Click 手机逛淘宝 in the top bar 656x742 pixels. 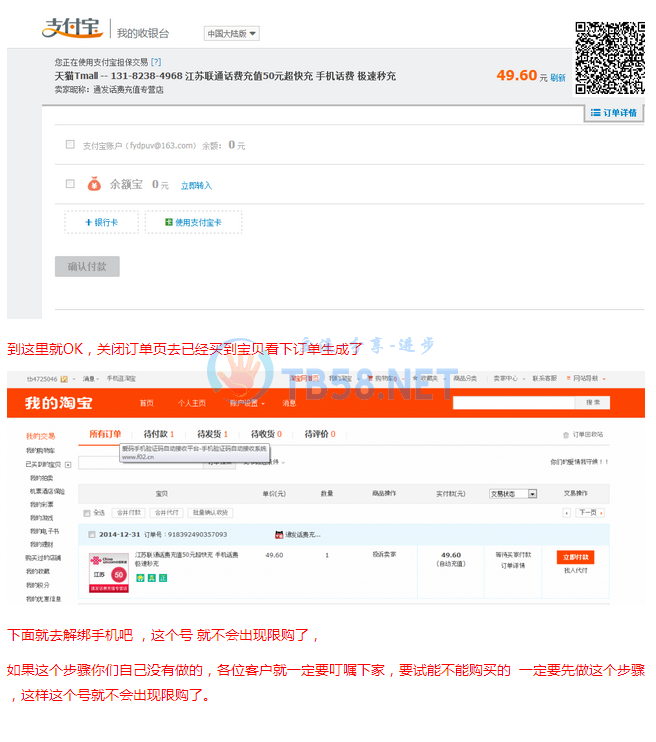121,379
